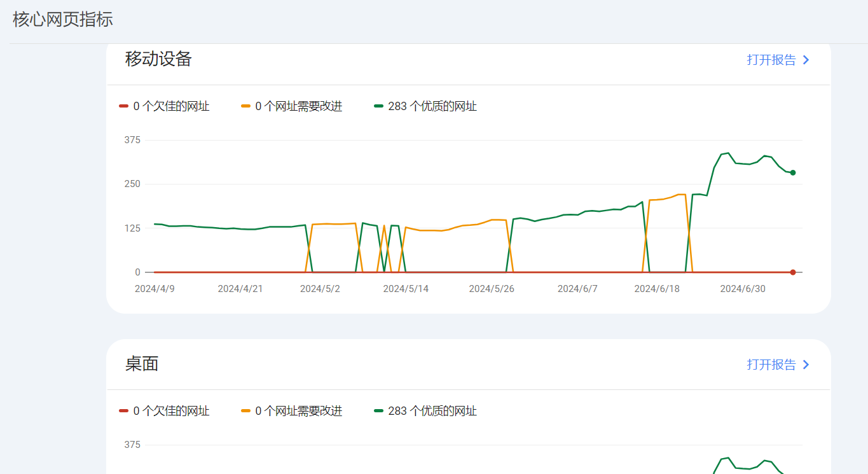Click red endpoint dot on mobile chart
This screenshot has height=474, width=868.
point(792,272)
